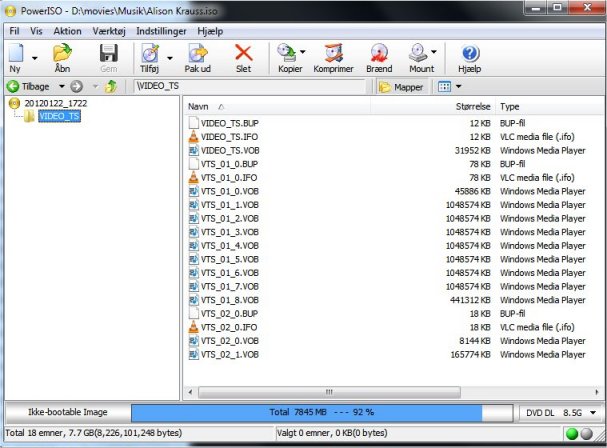Click VLC cone icon of VTS_02_0.IFO
This screenshot has height=448, width=607.
point(193,327)
